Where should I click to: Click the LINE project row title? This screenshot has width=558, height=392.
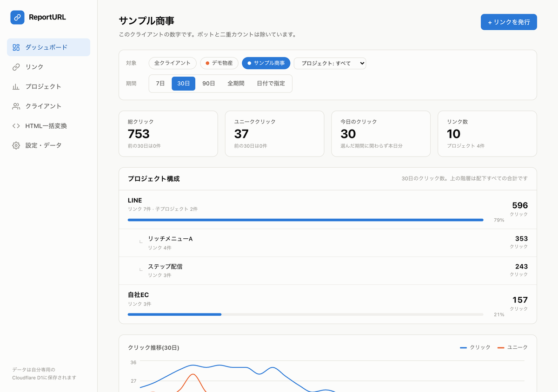(x=135, y=201)
